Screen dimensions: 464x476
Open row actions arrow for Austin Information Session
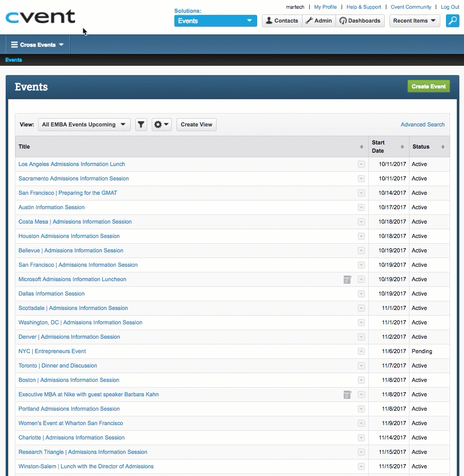361,207
